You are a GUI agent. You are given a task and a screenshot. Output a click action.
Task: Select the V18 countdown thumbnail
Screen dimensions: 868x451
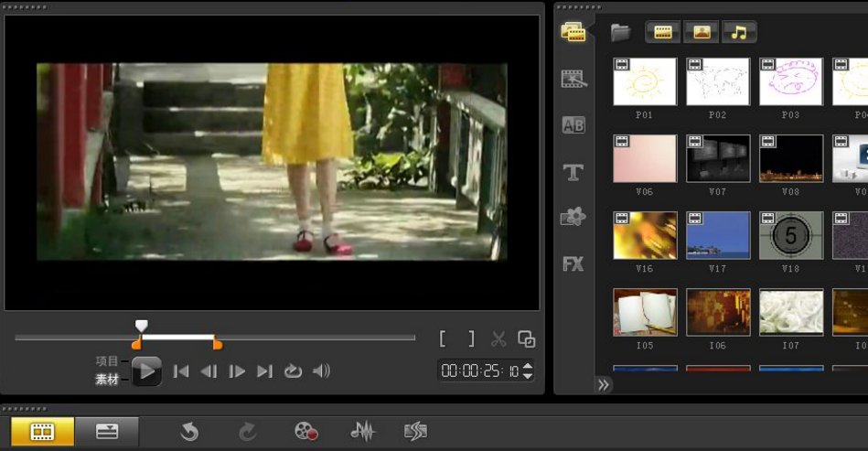click(x=791, y=236)
